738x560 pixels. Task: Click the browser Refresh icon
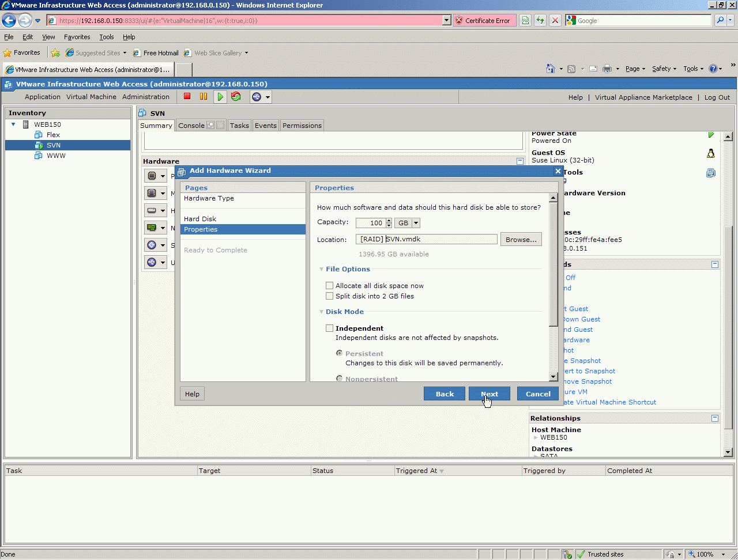[540, 21]
